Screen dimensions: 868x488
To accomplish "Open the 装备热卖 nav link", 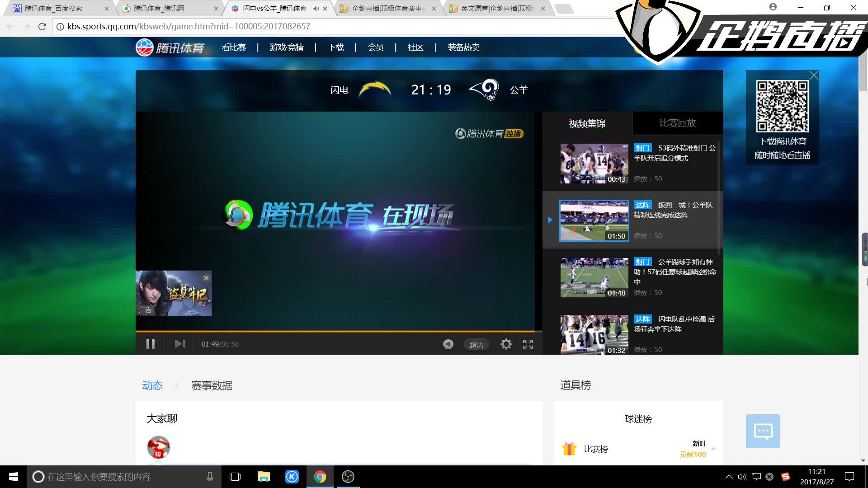I will 463,47.
